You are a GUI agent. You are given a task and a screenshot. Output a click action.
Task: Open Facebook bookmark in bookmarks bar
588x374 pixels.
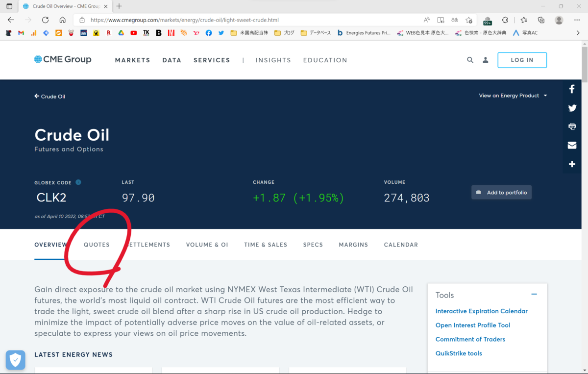pos(209,33)
